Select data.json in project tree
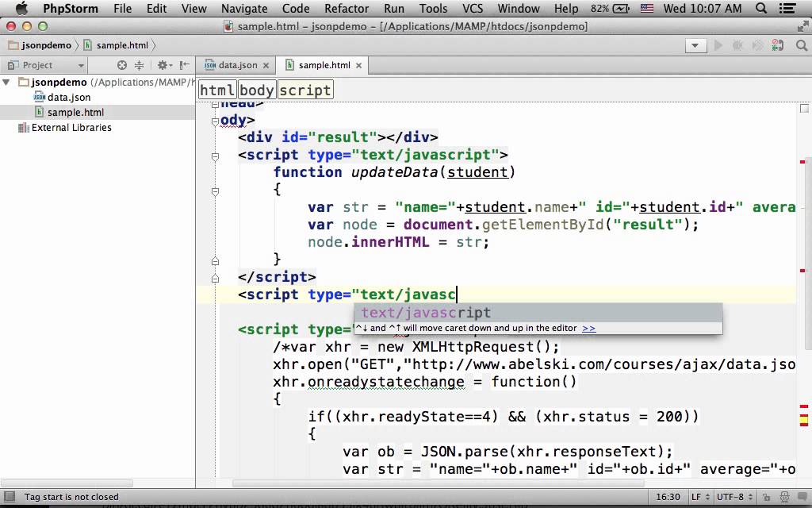Screen dimensions: 812x508 [62, 98]
